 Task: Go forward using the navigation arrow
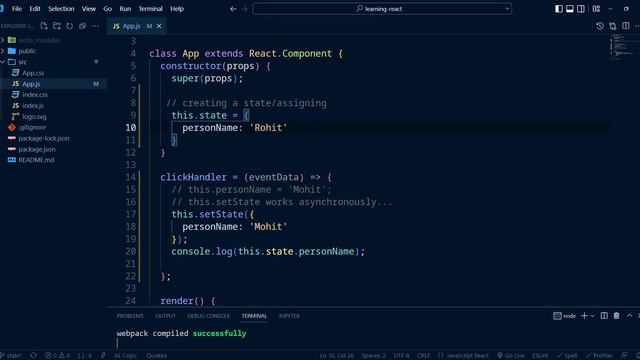click(244, 9)
